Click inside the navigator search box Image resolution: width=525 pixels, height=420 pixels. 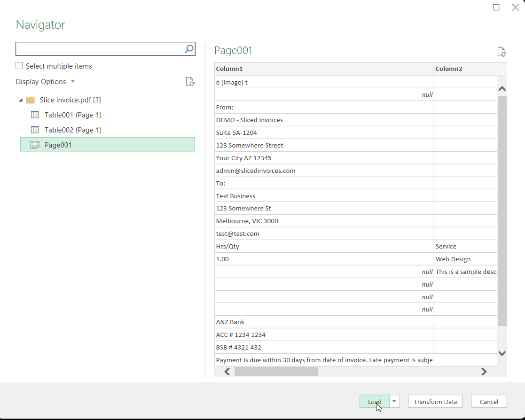(x=94, y=48)
